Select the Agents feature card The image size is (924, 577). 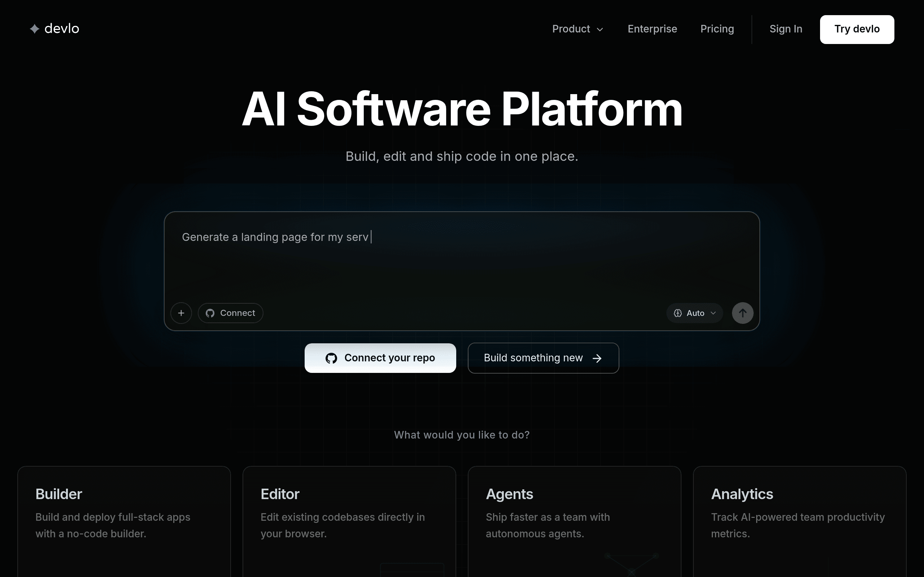(x=574, y=521)
